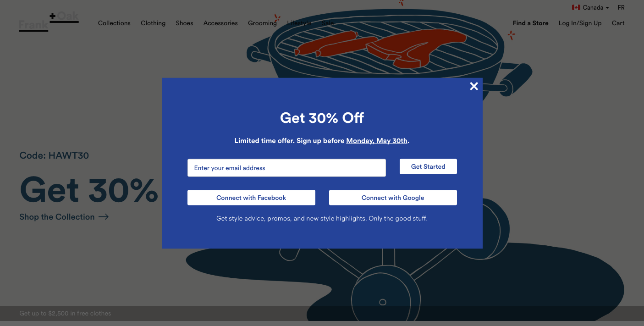644x326 pixels.
Task: View the Cart
Action: pos(618,23)
